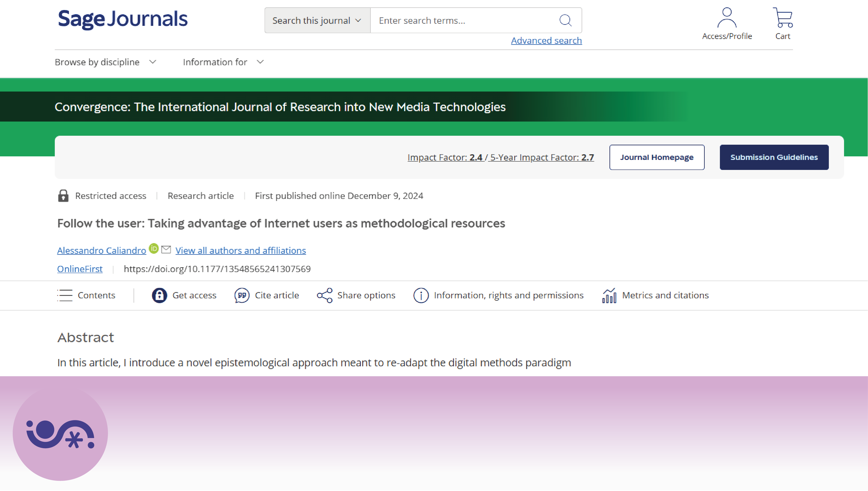Click the restricted access padlock icon
This screenshot has height=491, width=868.
click(63, 196)
